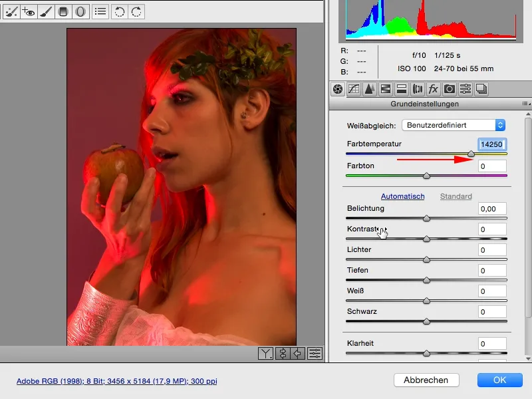The width and height of the screenshot is (532, 399).
Task: Click panel scrollbar up arrow
Action: (528, 114)
